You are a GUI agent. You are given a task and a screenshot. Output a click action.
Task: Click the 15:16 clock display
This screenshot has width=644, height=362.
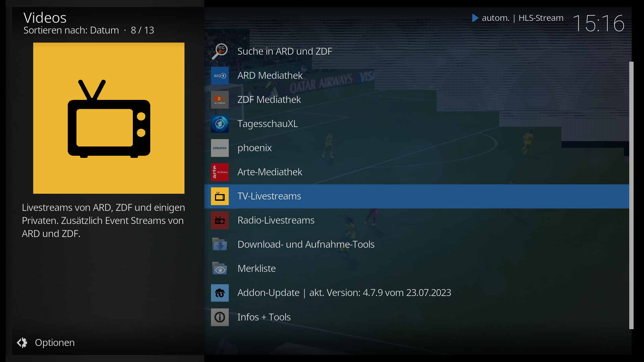[x=599, y=23]
